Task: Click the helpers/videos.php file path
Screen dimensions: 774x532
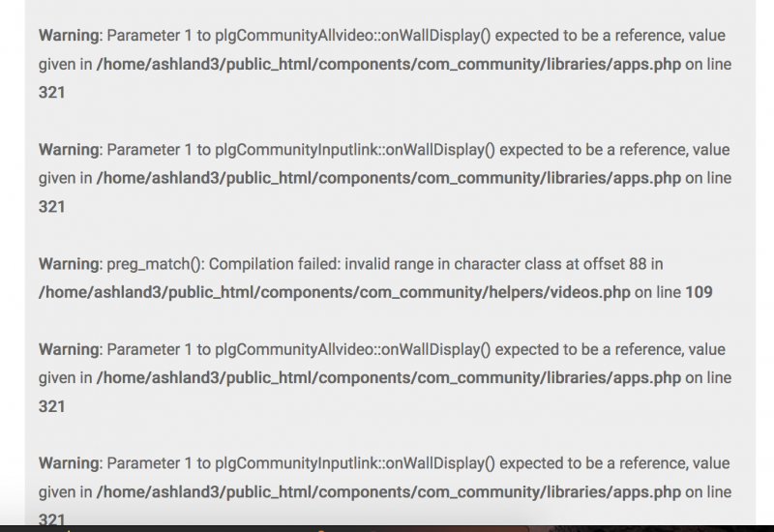Action: point(334,293)
